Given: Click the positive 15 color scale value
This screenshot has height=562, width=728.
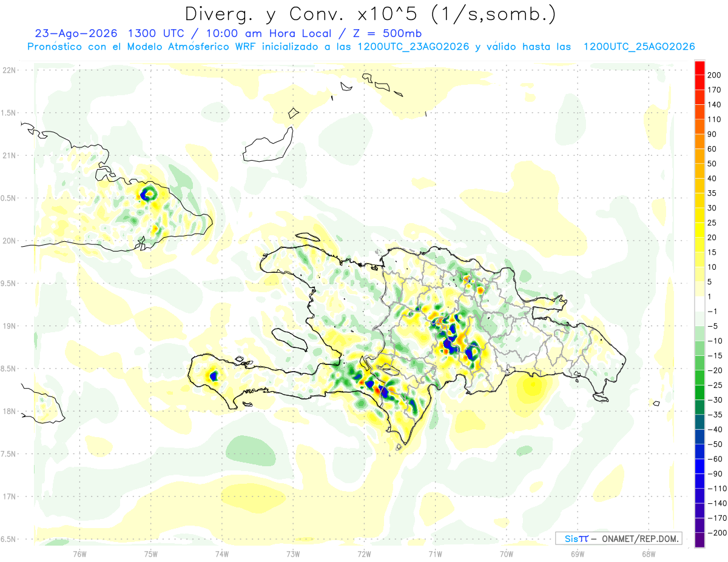Looking at the screenshot, I should [712, 252].
